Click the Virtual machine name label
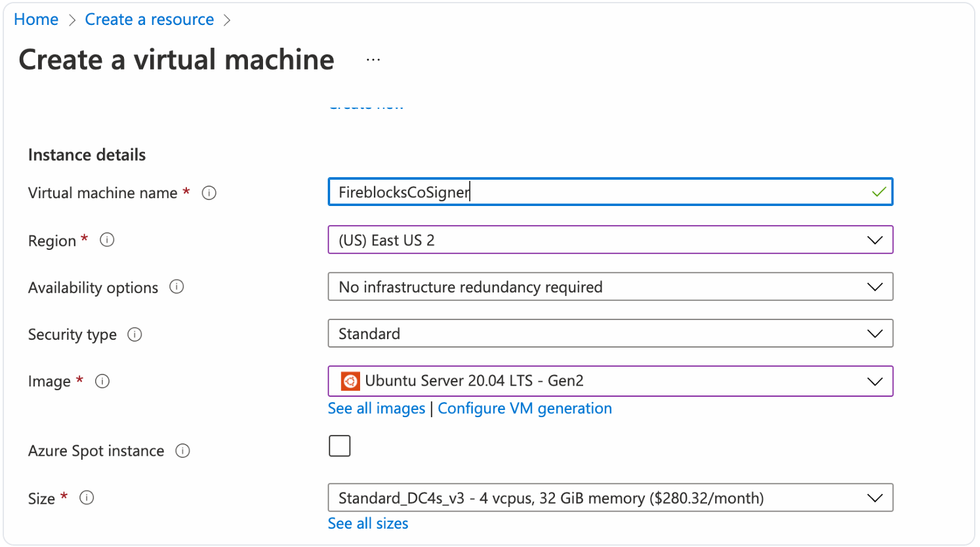Screen dimensions: 980x547 coord(103,193)
